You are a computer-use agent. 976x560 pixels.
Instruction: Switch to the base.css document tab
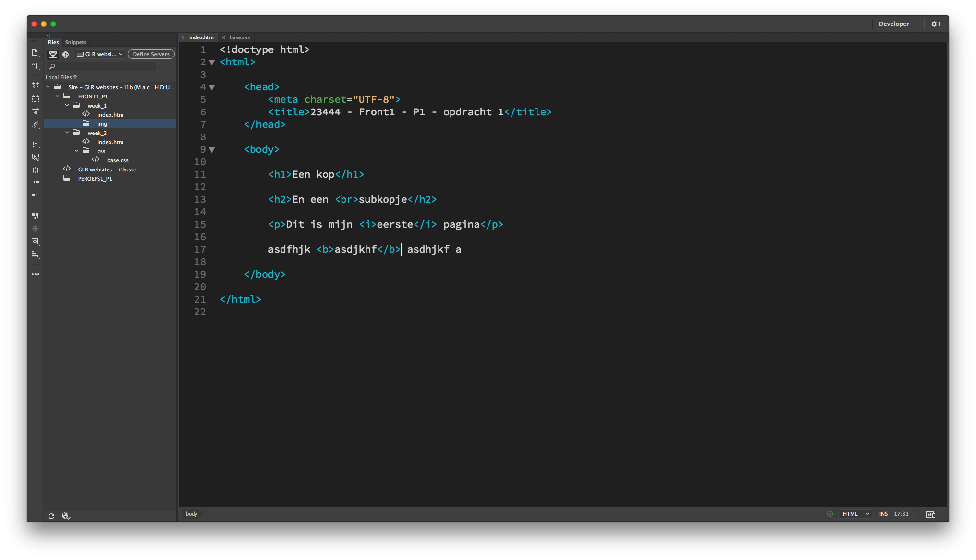point(240,37)
